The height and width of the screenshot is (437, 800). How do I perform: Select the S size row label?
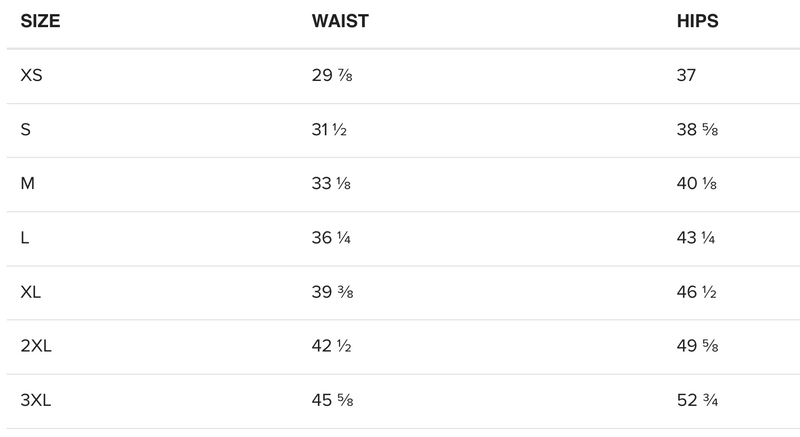click(26, 130)
